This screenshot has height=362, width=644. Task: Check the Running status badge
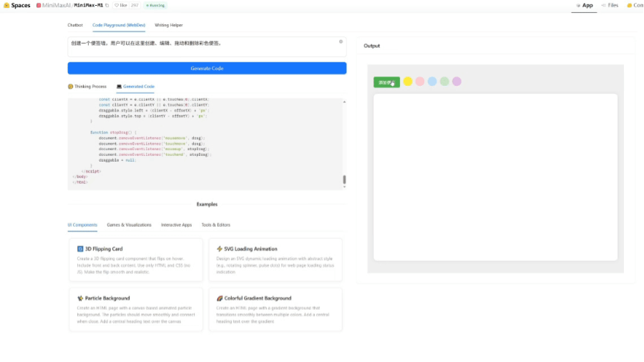point(155,5)
